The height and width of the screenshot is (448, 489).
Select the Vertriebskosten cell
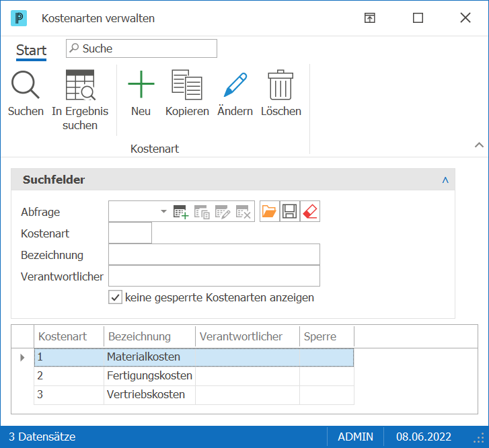click(x=149, y=395)
